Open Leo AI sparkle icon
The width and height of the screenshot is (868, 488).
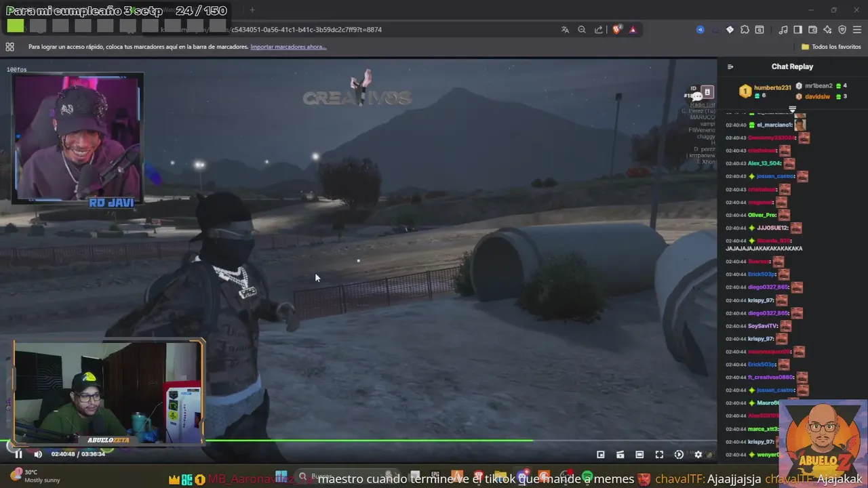827,30
